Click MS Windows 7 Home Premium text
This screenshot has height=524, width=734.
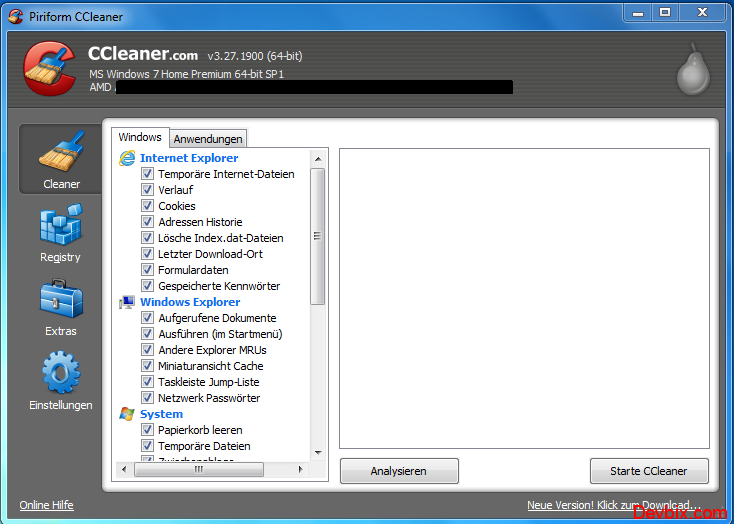(187, 74)
